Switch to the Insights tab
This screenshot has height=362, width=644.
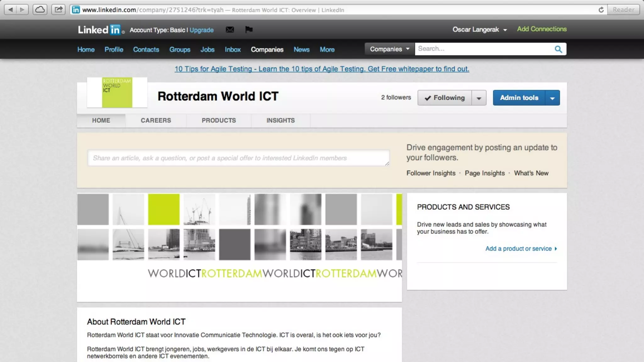[x=280, y=120]
